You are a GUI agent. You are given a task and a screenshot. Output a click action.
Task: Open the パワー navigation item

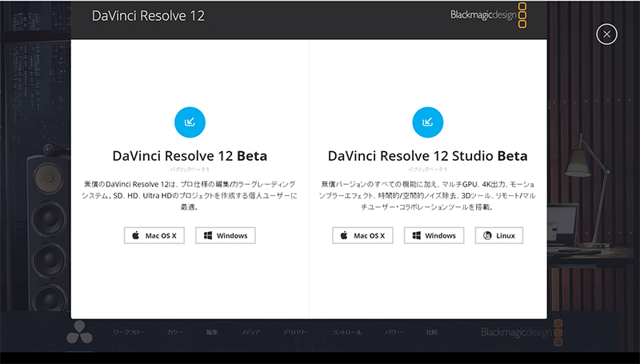(x=394, y=332)
